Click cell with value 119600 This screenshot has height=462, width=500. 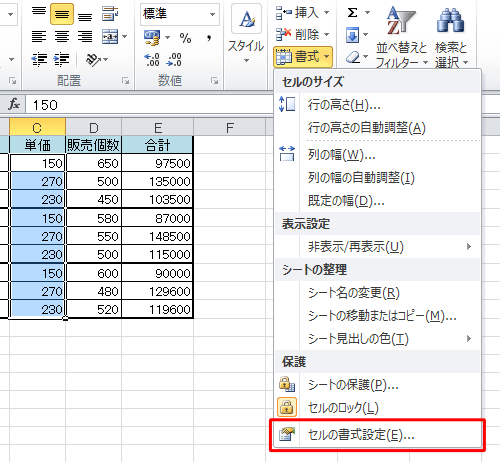pyautogui.click(x=158, y=310)
